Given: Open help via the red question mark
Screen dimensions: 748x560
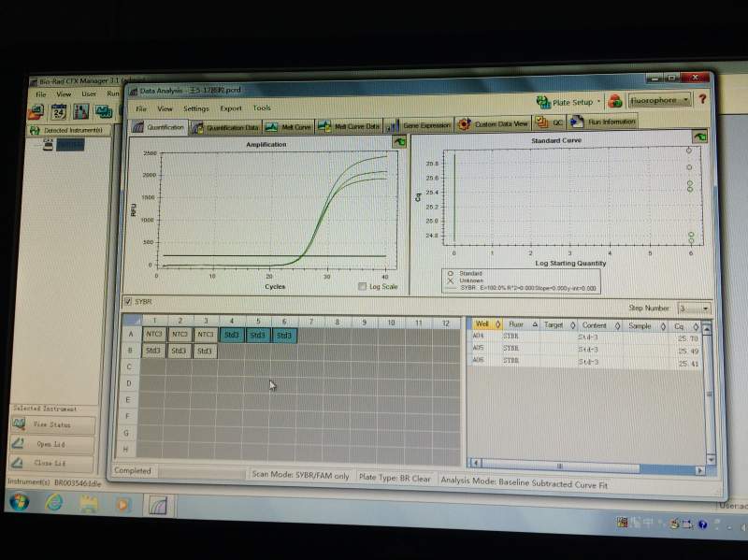Looking at the screenshot, I should pos(702,99).
